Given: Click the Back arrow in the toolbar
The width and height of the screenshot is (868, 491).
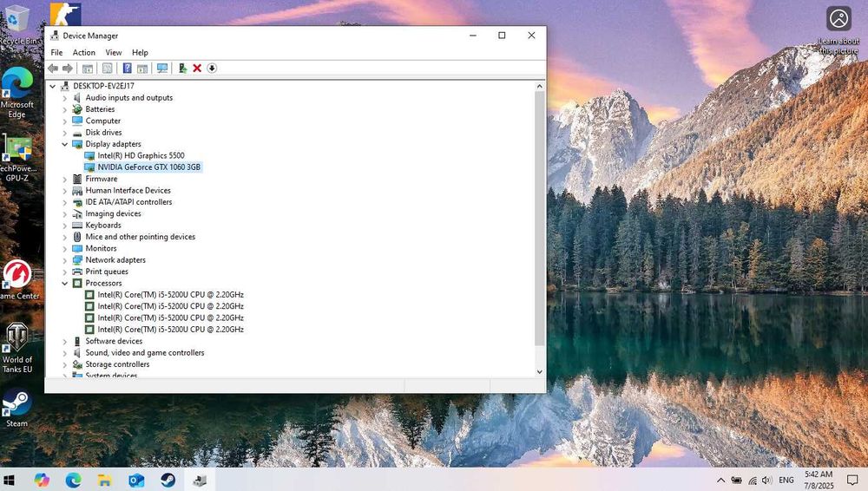Looking at the screenshot, I should click(x=53, y=68).
